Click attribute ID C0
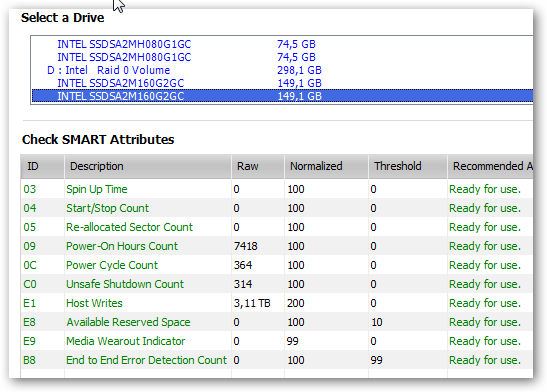 coord(30,284)
